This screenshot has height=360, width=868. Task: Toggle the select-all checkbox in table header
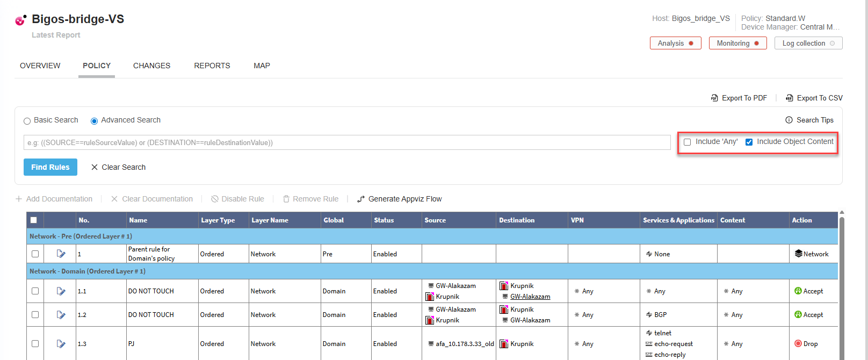(34, 220)
